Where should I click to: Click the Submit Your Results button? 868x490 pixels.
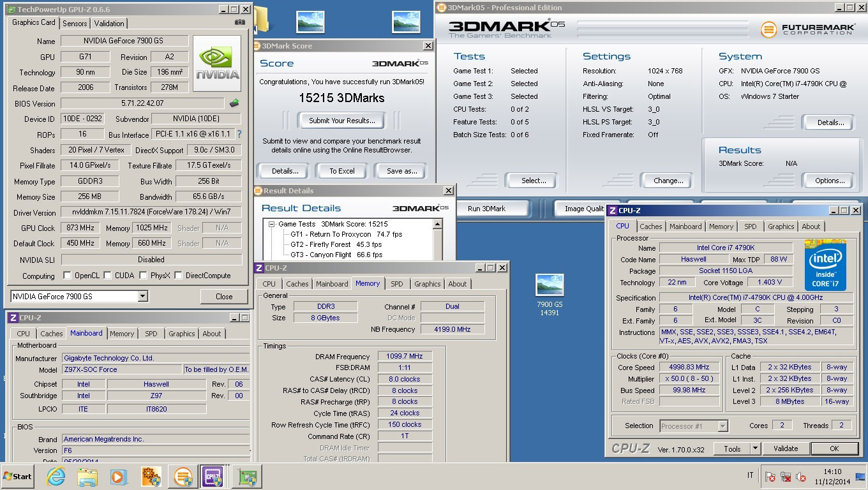pyautogui.click(x=341, y=120)
